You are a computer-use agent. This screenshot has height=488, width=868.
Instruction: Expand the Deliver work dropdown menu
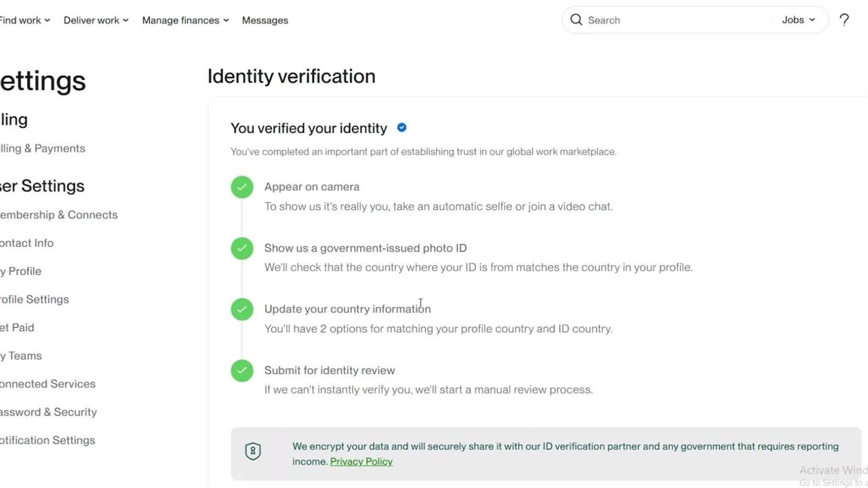(96, 20)
